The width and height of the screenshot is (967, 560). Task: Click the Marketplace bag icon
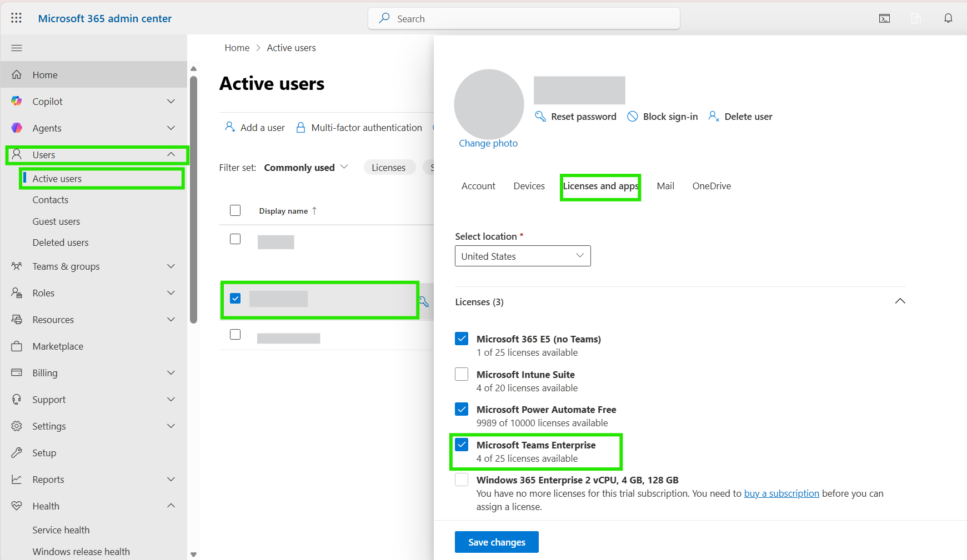click(17, 346)
